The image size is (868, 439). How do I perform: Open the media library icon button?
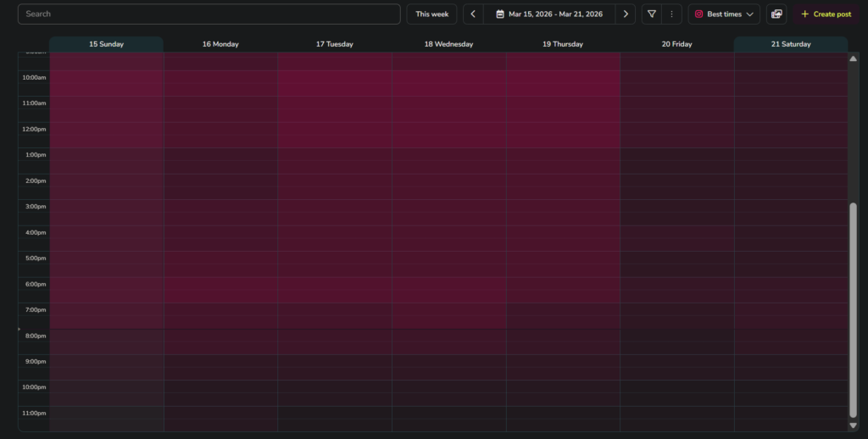pyautogui.click(x=776, y=14)
